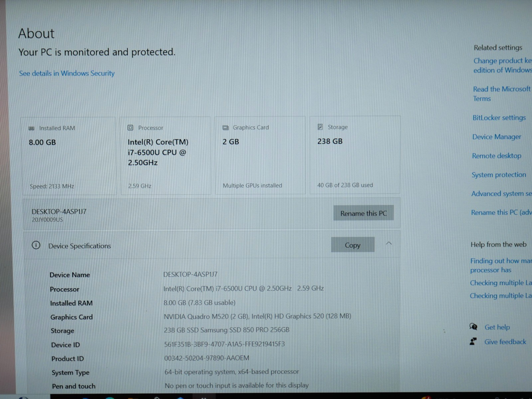Select i7-6500U processor name in Processor card
Image resolution: width=532 pixels, height=399 pixels.
coord(158,152)
